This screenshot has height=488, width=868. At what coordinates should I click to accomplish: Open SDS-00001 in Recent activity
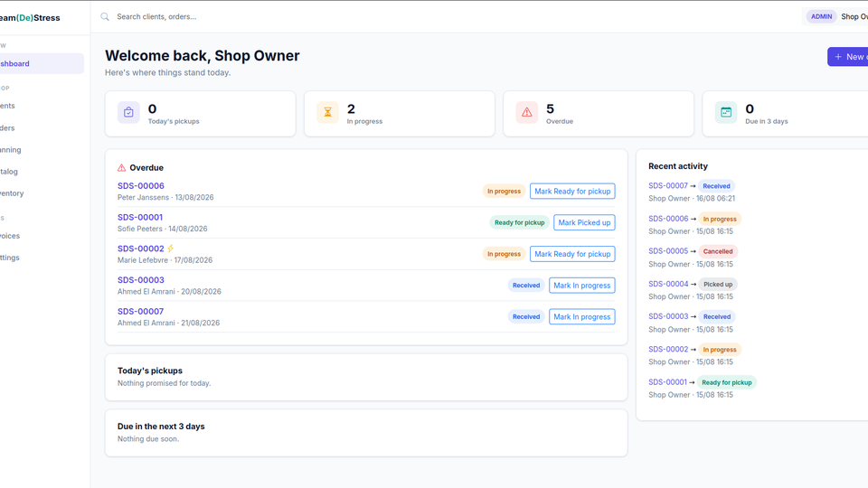pyautogui.click(x=667, y=381)
